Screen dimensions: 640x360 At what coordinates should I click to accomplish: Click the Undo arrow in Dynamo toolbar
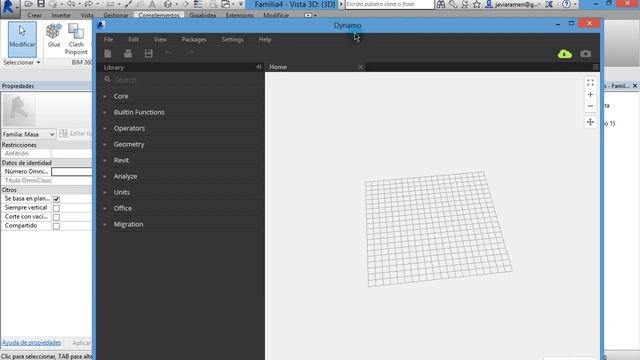(x=169, y=53)
